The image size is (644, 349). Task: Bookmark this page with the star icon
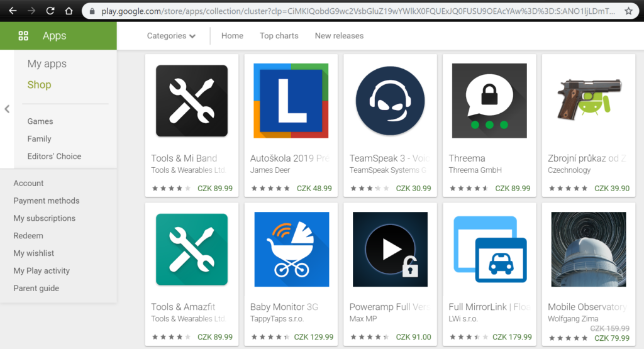(x=628, y=11)
